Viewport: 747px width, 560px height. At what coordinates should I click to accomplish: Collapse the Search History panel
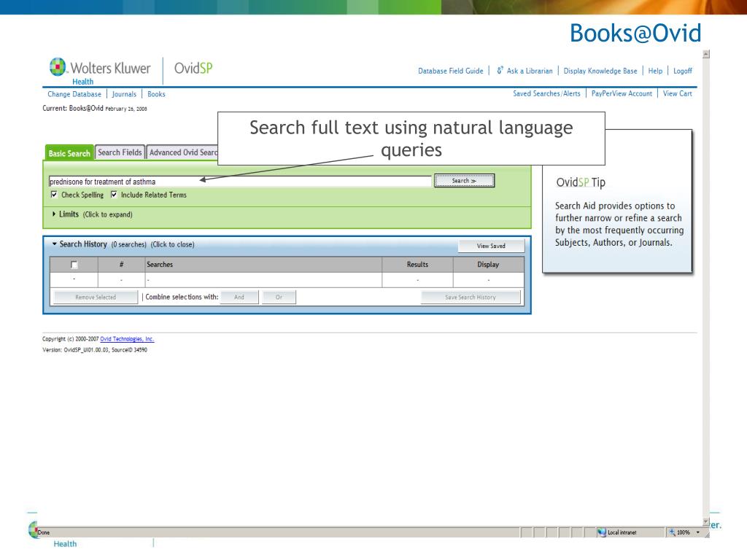click(x=54, y=244)
